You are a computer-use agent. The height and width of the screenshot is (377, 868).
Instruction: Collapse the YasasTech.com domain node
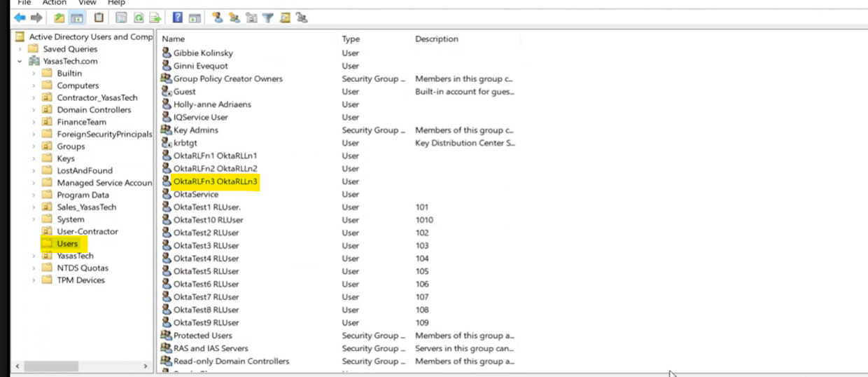(x=20, y=62)
